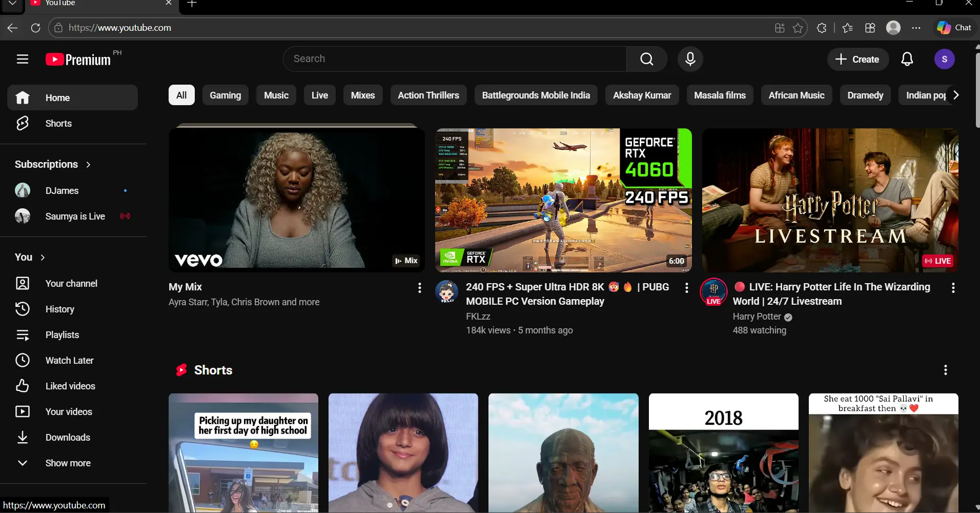Click the YouTube Premium logo

point(78,60)
